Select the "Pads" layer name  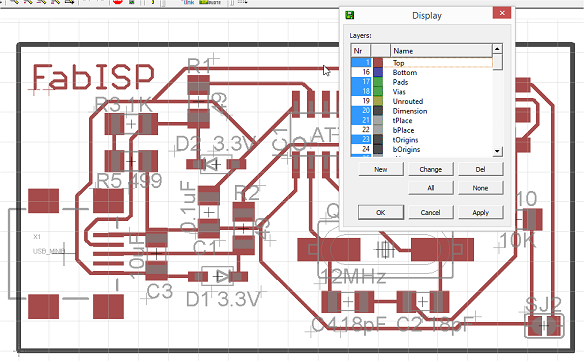[x=400, y=82]
